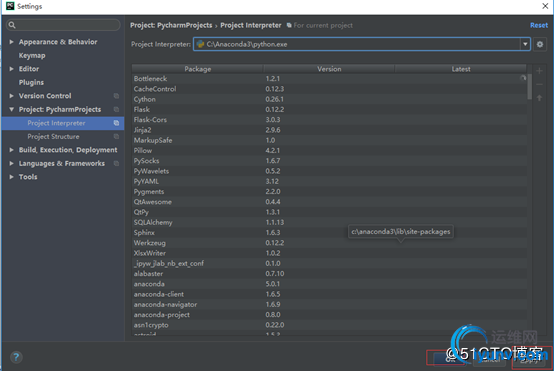The image size is (554, 371).
Task: Click project-level icon beside Languages & Frameworks
Action: (x=116, y=163)
